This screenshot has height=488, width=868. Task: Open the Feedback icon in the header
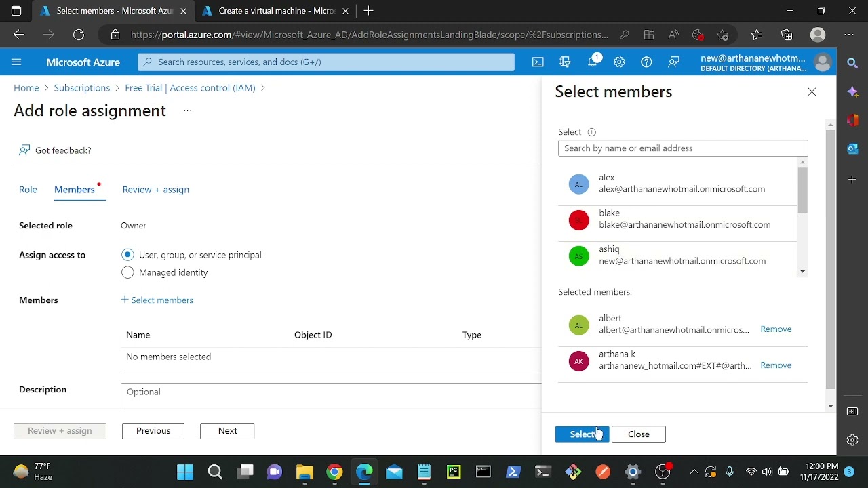tap(673, 62)
